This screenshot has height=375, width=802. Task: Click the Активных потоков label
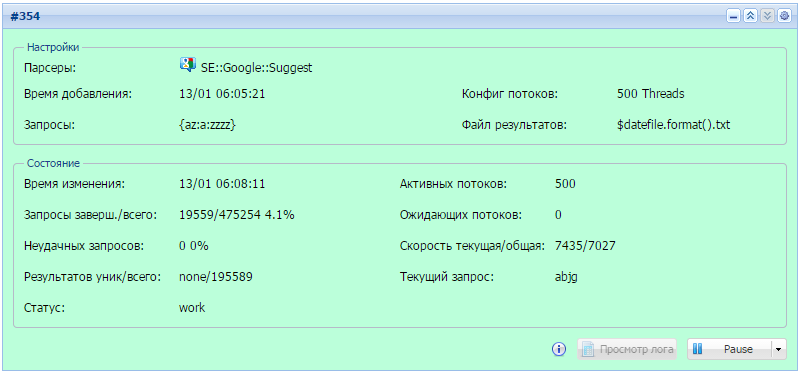pos(453,184)
